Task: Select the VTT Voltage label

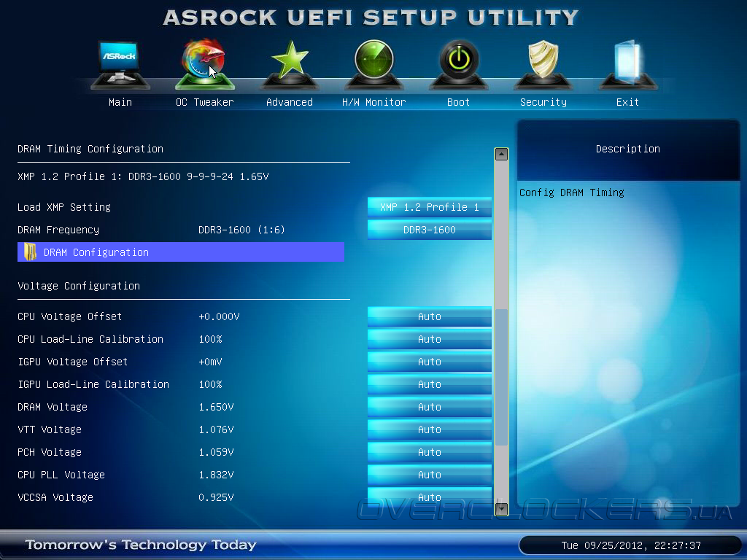Action: 50,429
